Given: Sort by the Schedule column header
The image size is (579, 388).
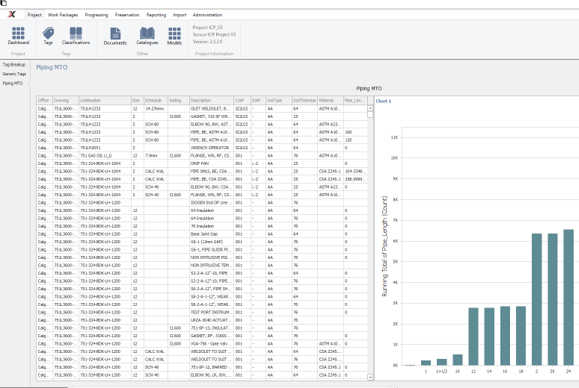Looking at the screenshot, I should (x=155, y=100).
